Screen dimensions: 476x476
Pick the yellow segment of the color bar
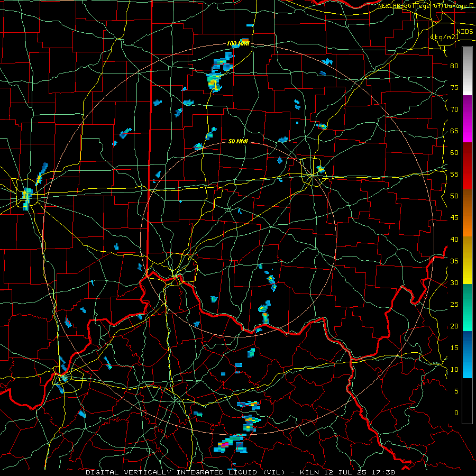pyautogui.click(x=467, y=260)
